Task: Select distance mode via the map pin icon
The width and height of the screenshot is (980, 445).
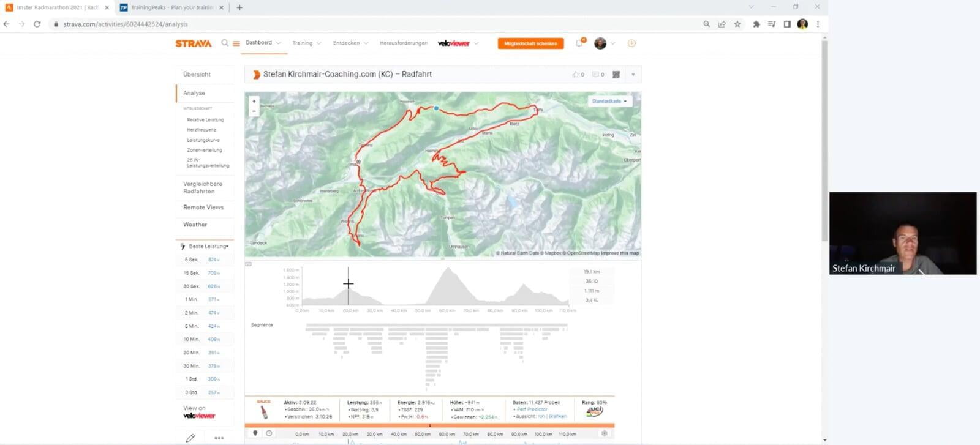Action: [255, 433]
